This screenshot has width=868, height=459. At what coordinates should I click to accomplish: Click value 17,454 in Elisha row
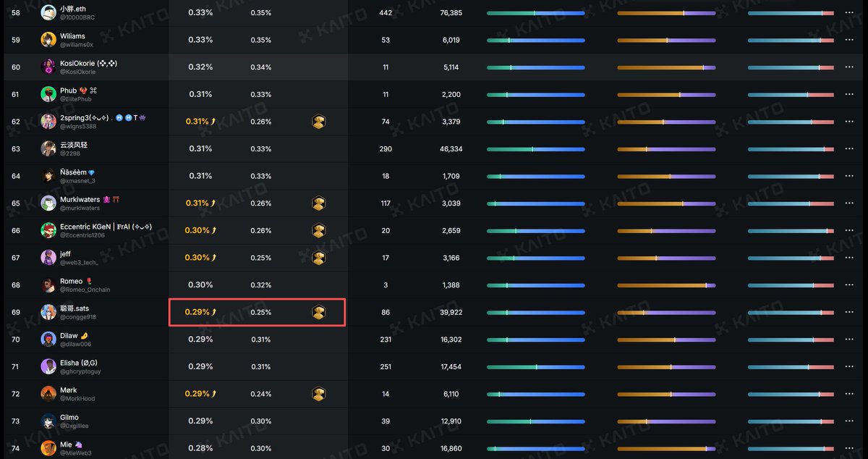point(451,367)
